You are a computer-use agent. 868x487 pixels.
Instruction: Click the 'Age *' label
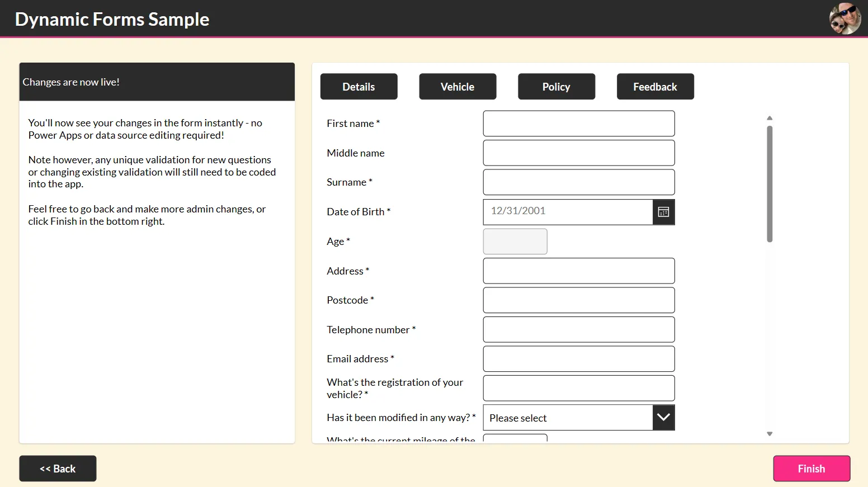pos(338,242)
